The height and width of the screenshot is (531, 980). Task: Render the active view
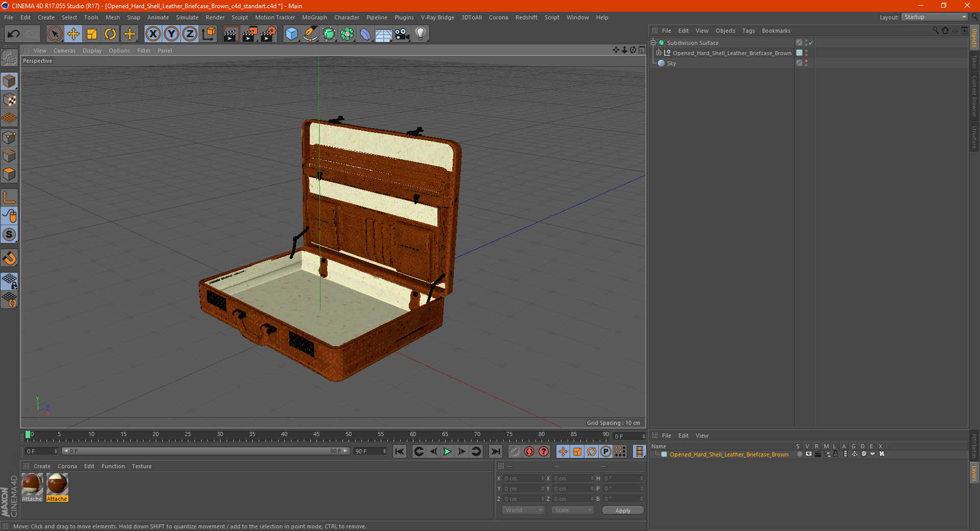(231, 34)
